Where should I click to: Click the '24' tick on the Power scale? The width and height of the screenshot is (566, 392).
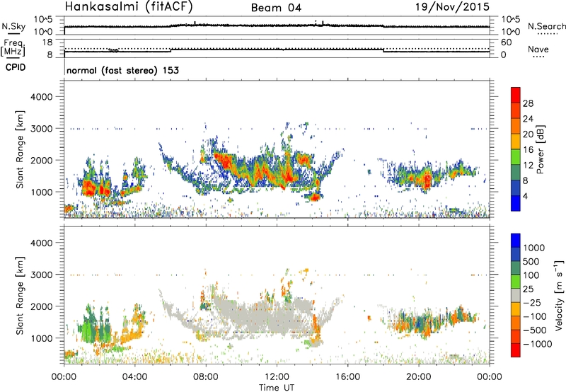tap(528, 119)
